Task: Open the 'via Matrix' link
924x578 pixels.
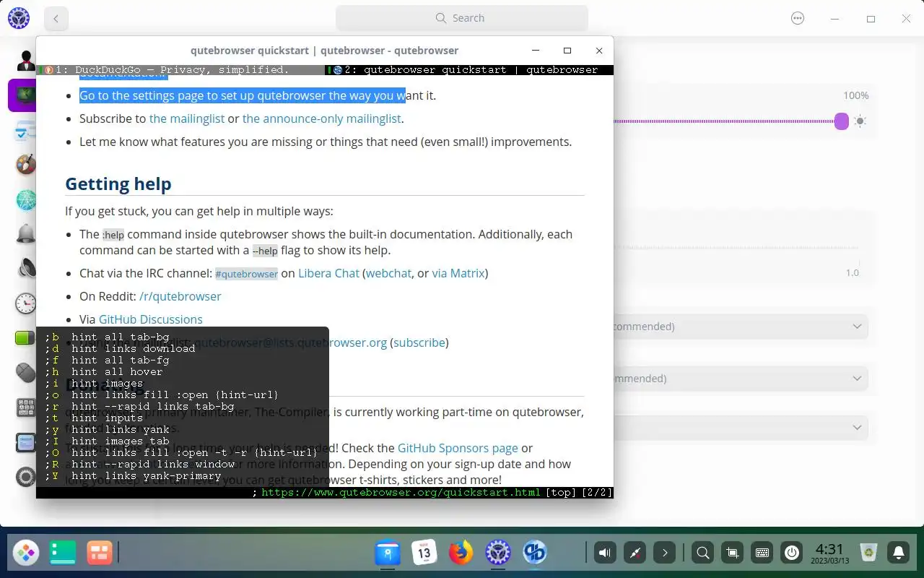Action: pos(458,273)
